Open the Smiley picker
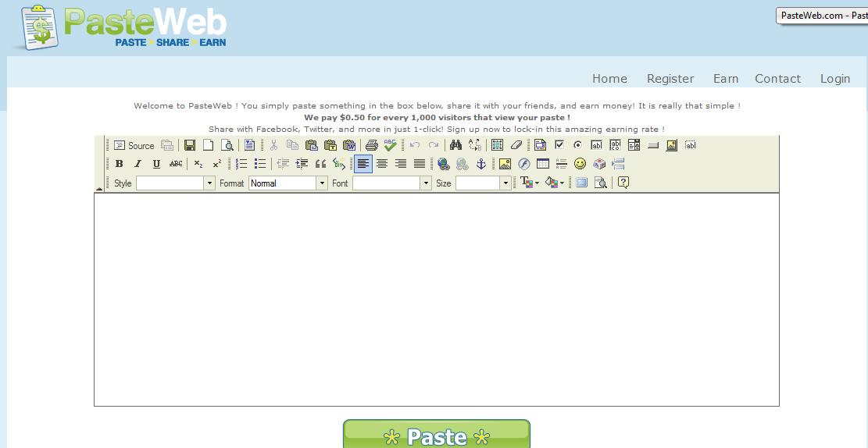 (x=580, y=164)
